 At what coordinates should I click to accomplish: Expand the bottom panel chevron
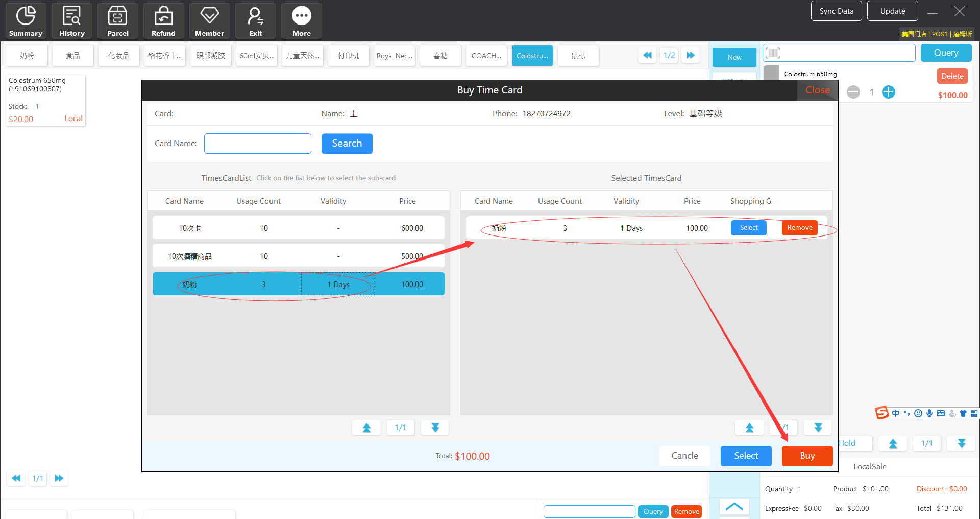click(x=734, y=507)
